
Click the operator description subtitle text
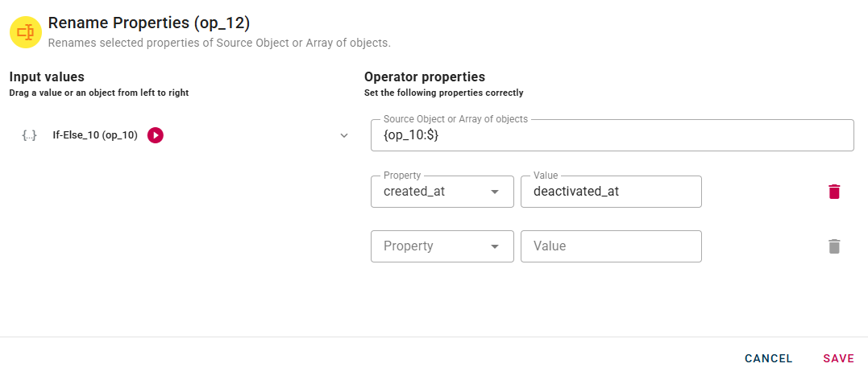pyautogui.click(x=219, y=43)
